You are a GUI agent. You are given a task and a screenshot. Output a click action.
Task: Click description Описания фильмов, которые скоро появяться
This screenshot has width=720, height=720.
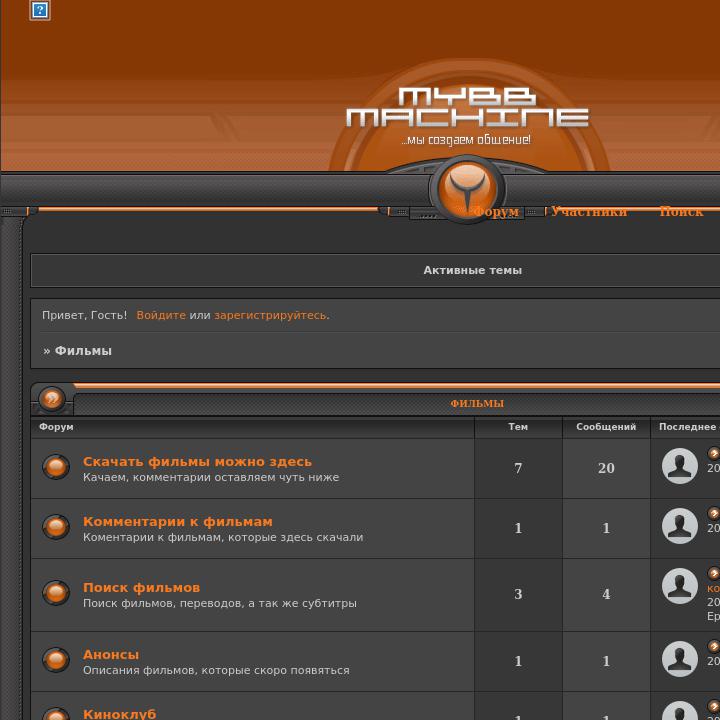click(216, 670)
